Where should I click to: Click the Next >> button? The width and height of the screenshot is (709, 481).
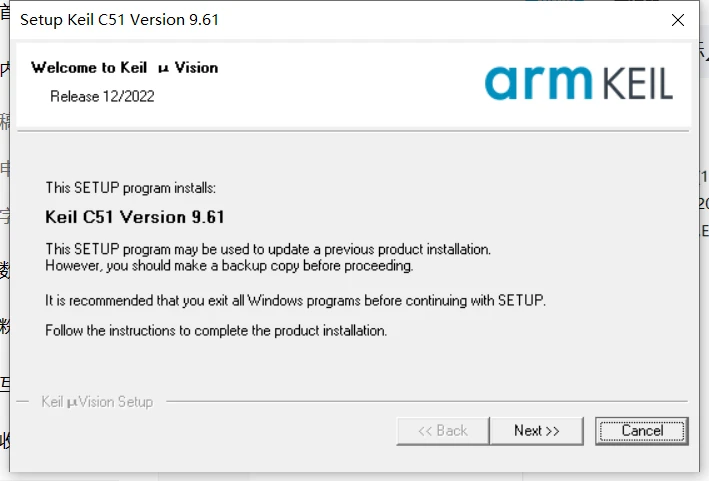coord(536,431)
